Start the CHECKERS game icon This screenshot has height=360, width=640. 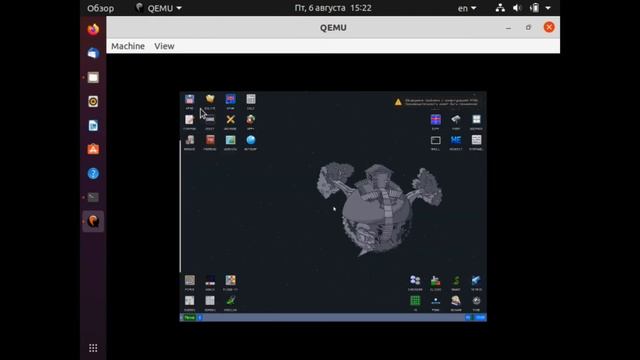pos(415,280)
